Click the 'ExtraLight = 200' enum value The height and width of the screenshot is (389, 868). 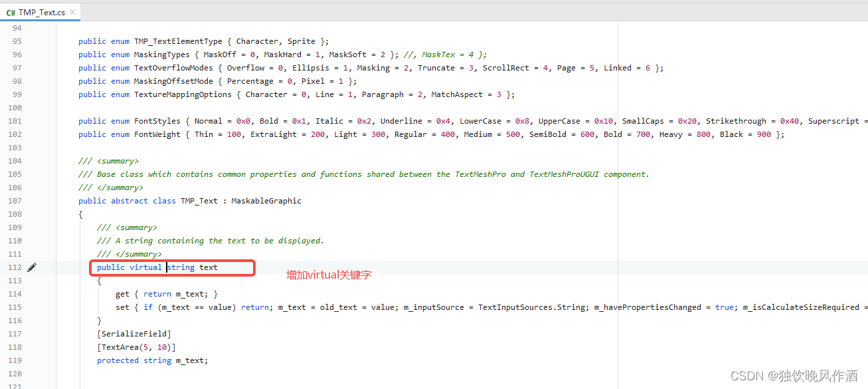(x=288, y=134)
